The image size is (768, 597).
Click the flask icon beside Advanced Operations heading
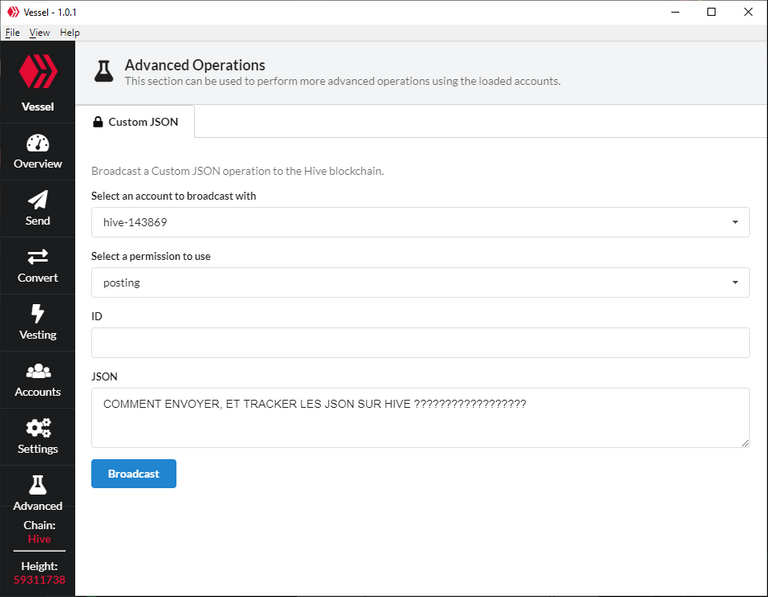(x=104, y=72)
